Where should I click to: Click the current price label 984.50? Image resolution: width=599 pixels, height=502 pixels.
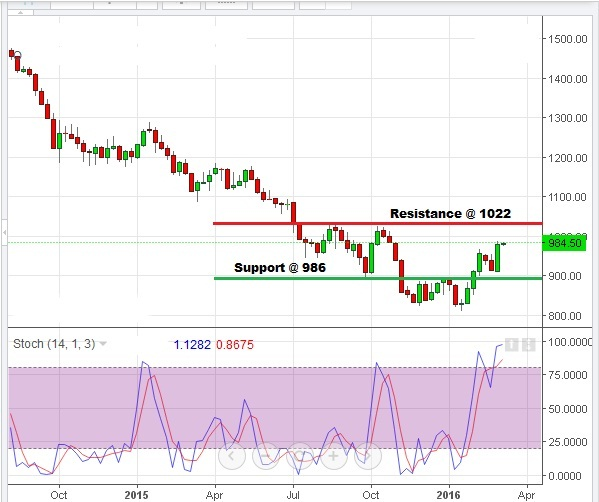click(564, 243)
